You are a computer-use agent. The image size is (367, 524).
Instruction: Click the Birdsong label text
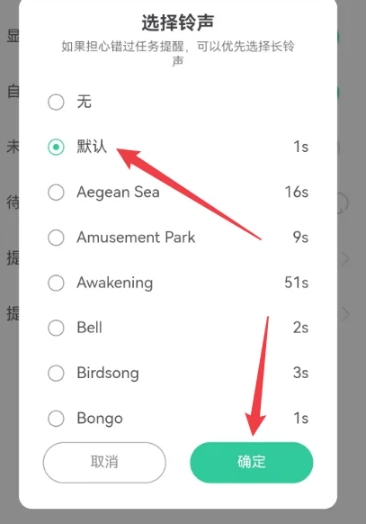108,373
